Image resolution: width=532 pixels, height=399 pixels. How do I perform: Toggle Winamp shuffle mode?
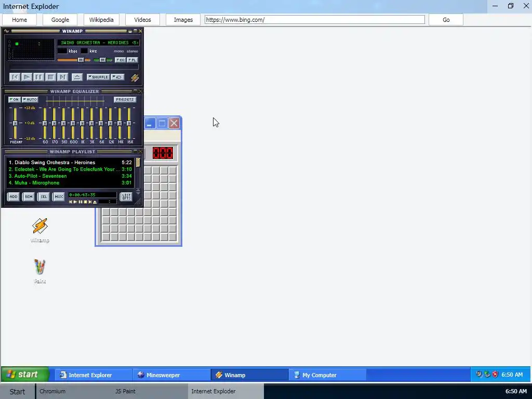(98, 77)
